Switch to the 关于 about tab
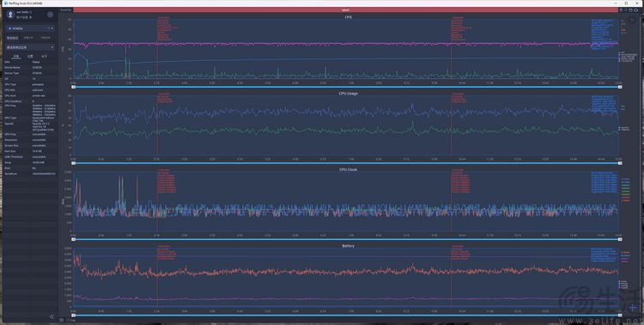The height and width of the screenshot is (325, 644). click(44, 56)
